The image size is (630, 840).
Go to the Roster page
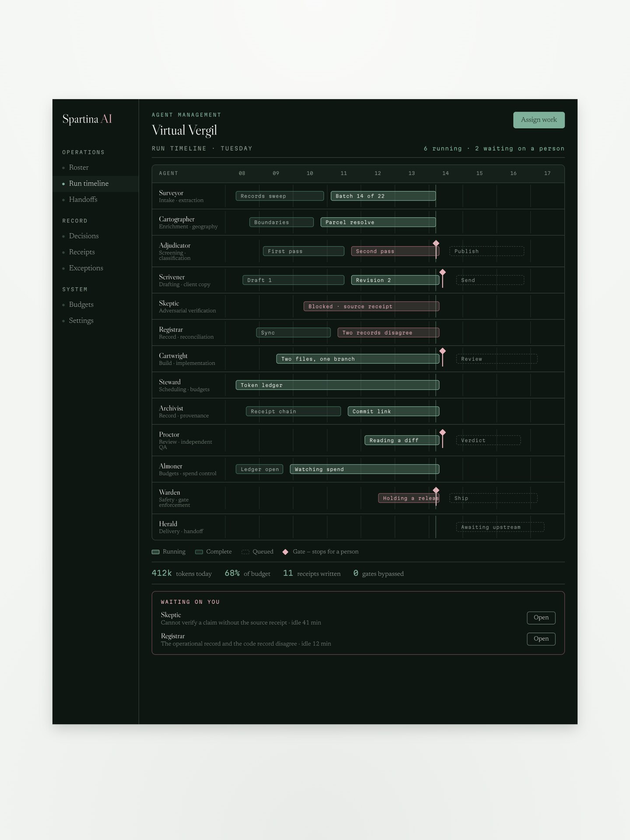click(x=79, y=167)
